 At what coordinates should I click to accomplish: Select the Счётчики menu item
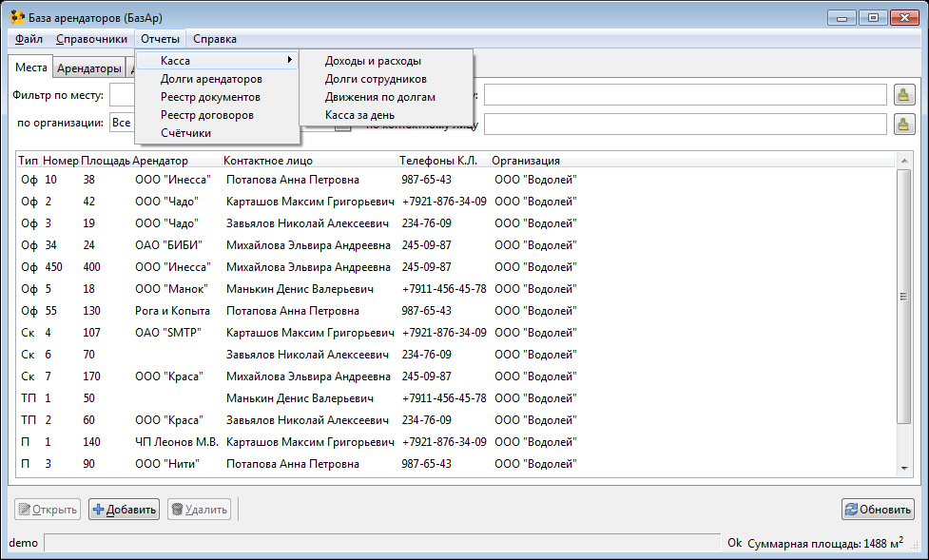[217, 133]
